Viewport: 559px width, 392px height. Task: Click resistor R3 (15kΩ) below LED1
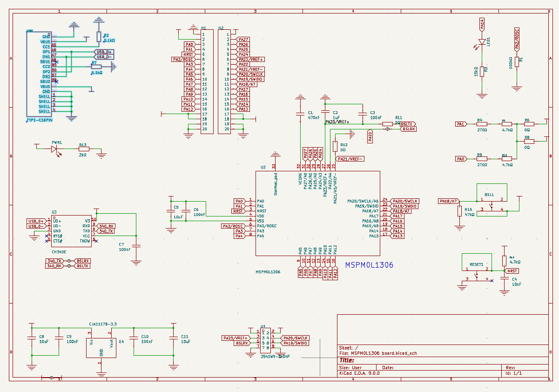pyautogui.click(x=481, y=71)
